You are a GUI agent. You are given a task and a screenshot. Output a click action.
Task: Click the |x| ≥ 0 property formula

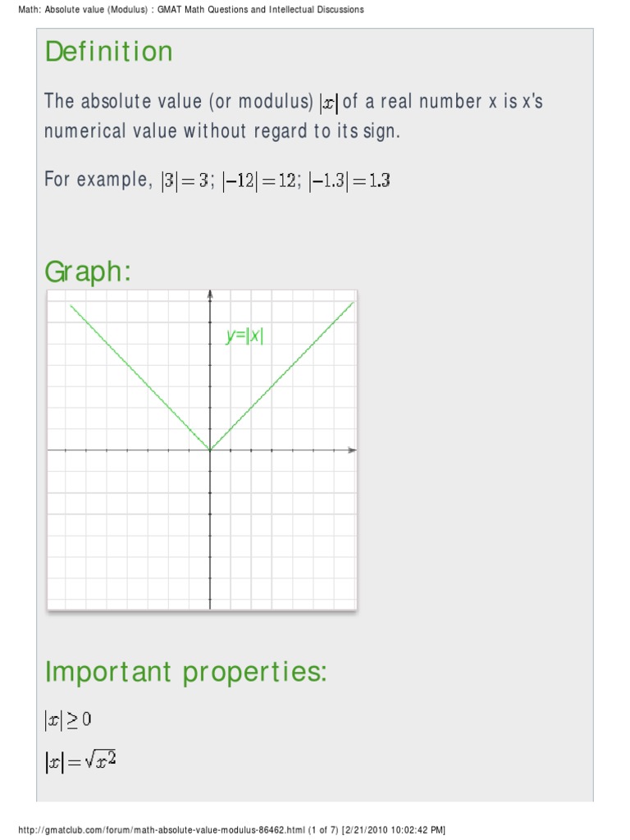(68, 720)
